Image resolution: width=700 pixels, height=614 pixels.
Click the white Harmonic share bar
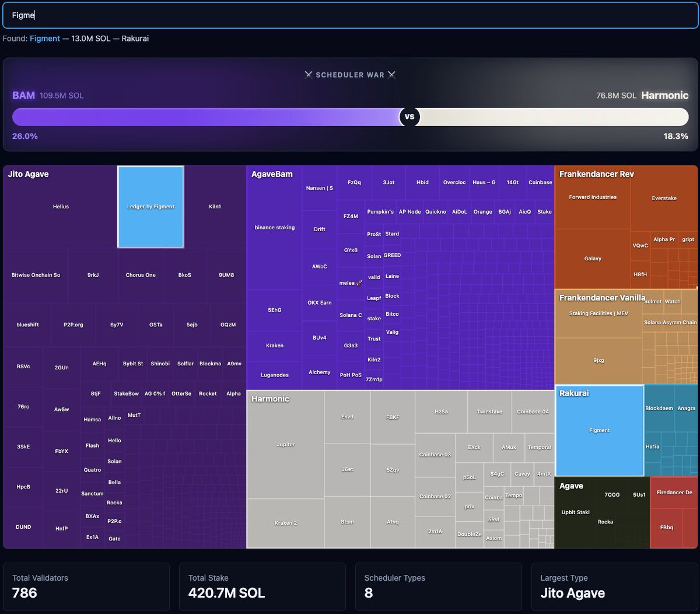point(554,117)
